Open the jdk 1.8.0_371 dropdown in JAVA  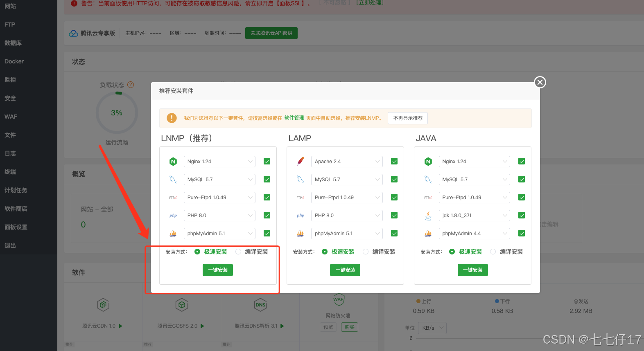tap(475, 216)
